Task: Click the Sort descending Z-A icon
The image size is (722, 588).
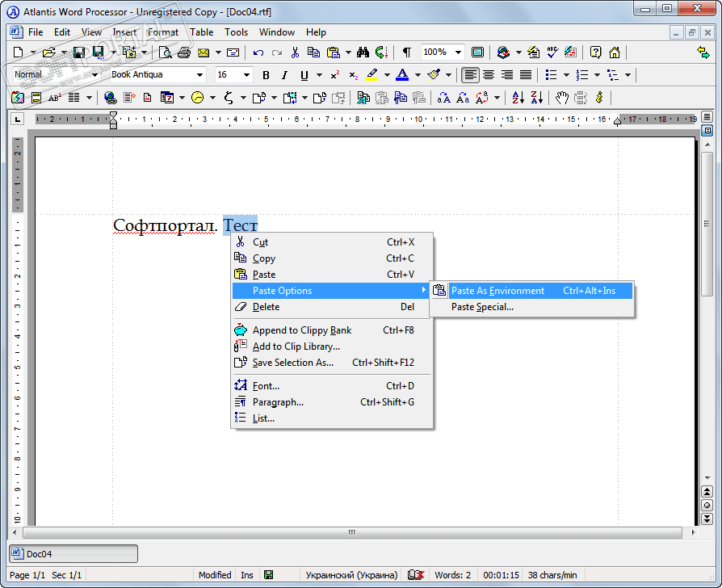Action: tap(537, 98)
